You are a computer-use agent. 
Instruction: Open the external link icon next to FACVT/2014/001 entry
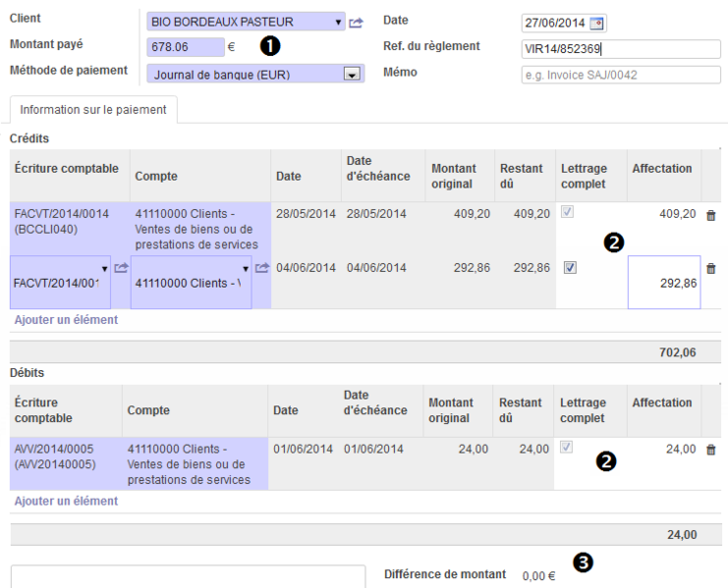click(121, 268)
